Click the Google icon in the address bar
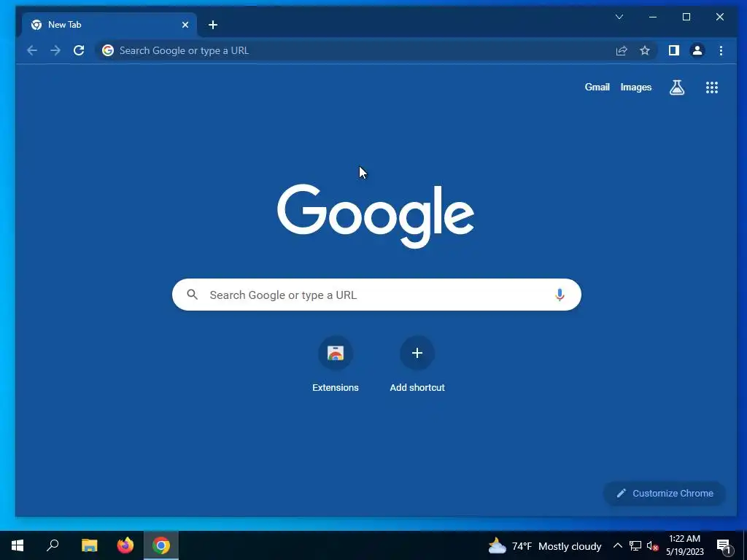747x560 pixels. [108, 50]
